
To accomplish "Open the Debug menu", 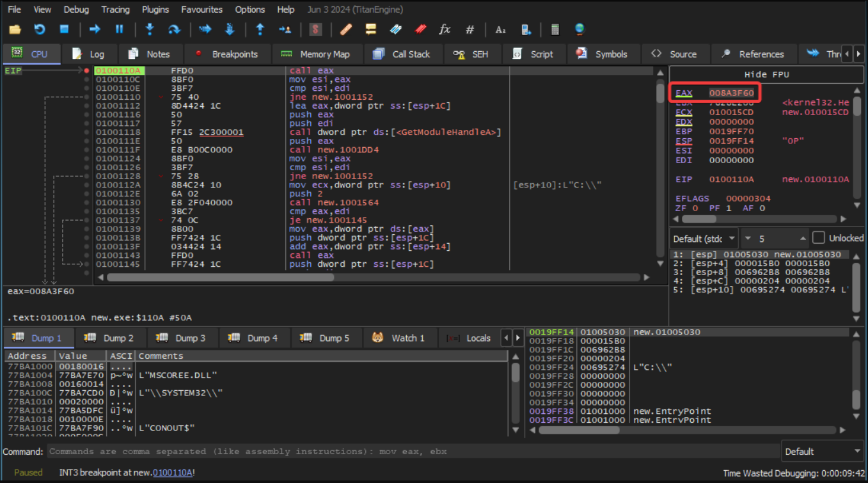I will click(76, 10).
